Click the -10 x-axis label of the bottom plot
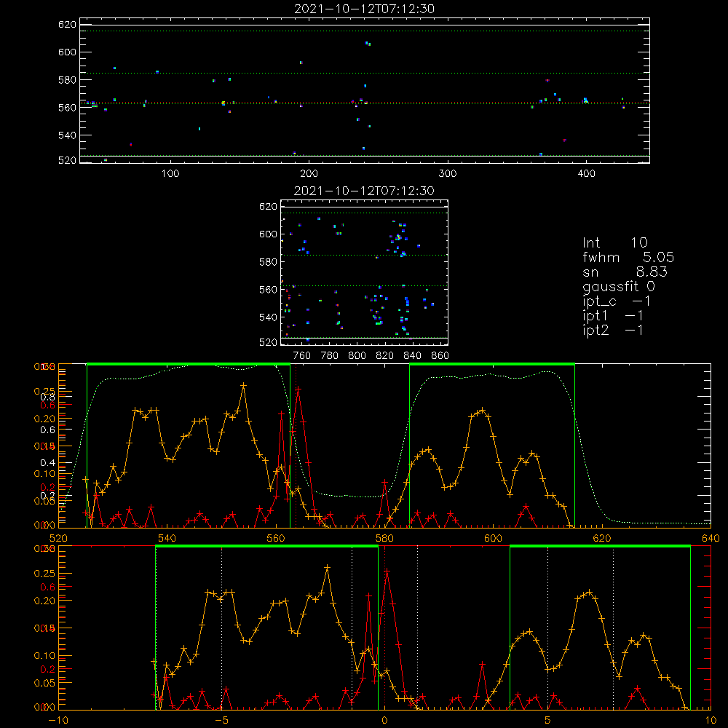728x728 pixels. click(58, 721)
